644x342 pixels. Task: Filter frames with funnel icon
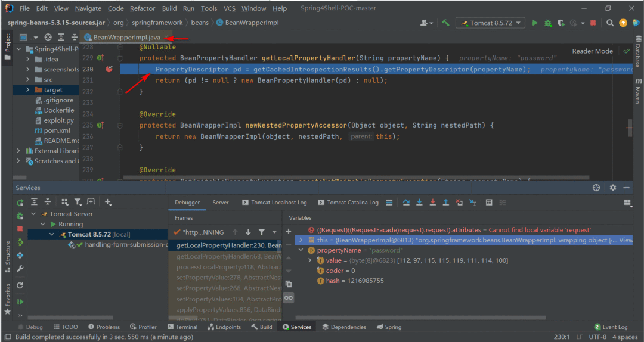coord(262,232)
